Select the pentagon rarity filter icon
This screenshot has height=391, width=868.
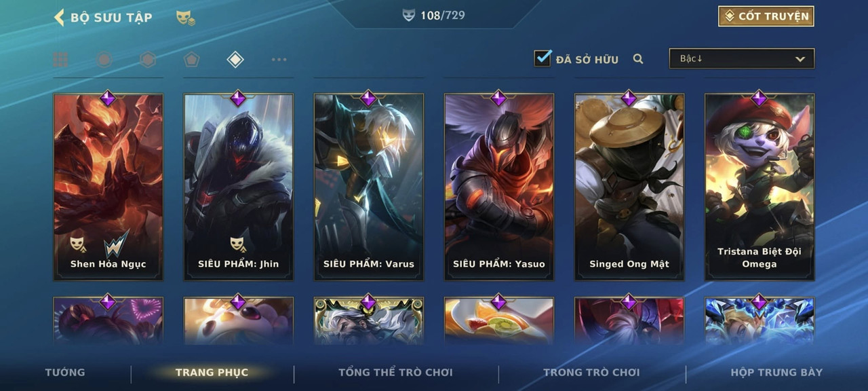(x=191, y=60)
